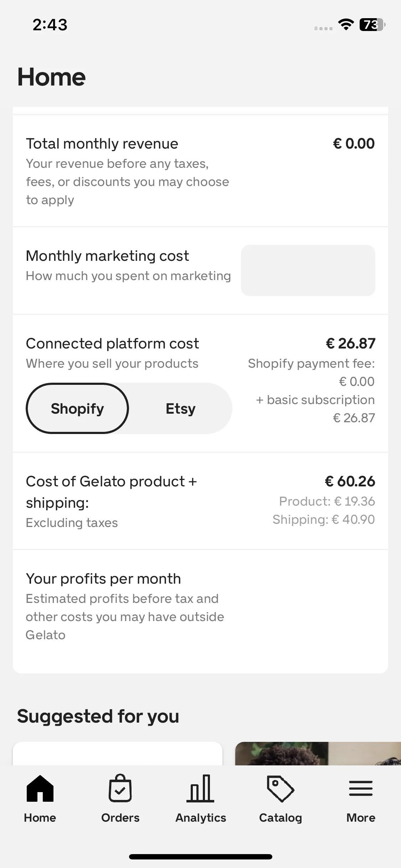Tap the Connected platform cost total € 26.87
Viewport: 401px width, 868px height.
[x=350, y=343]
